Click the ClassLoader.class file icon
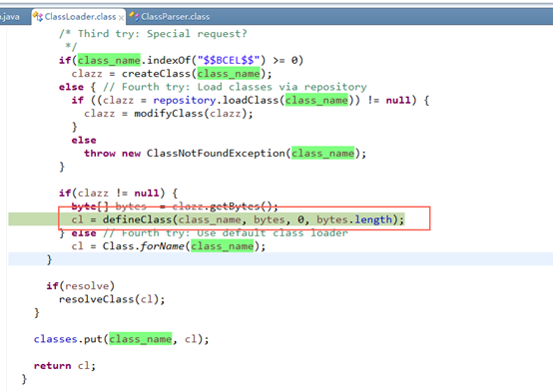553x392 pixels. (x=38, y=16)
